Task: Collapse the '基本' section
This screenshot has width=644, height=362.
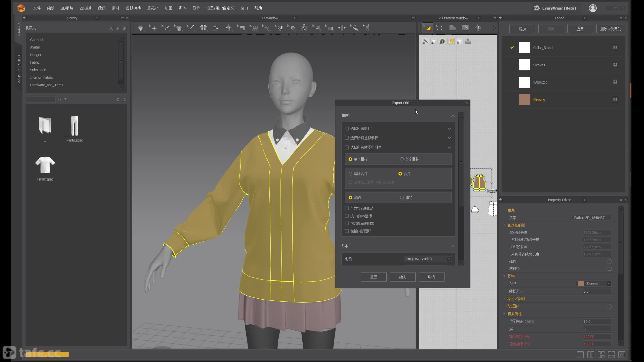Action: [x=453, y=246]
